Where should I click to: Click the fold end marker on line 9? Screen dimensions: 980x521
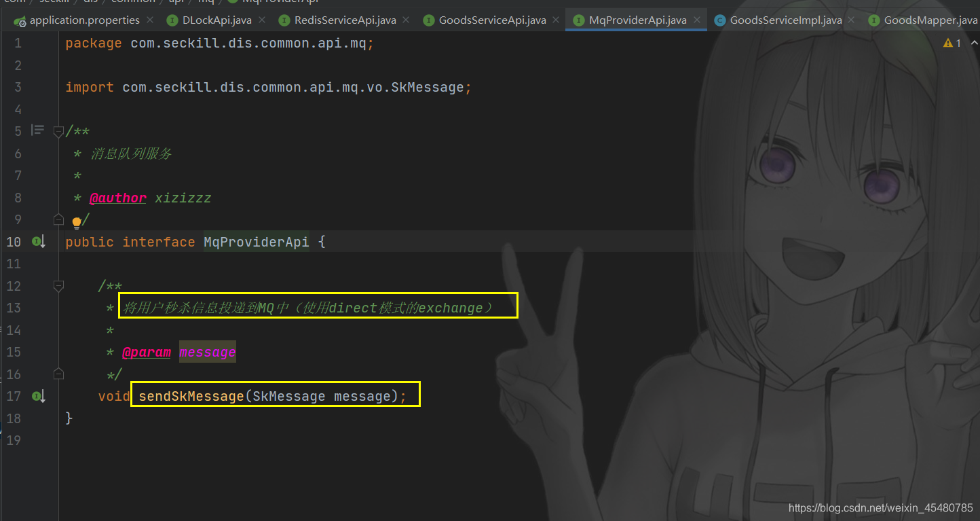(58, 219)
